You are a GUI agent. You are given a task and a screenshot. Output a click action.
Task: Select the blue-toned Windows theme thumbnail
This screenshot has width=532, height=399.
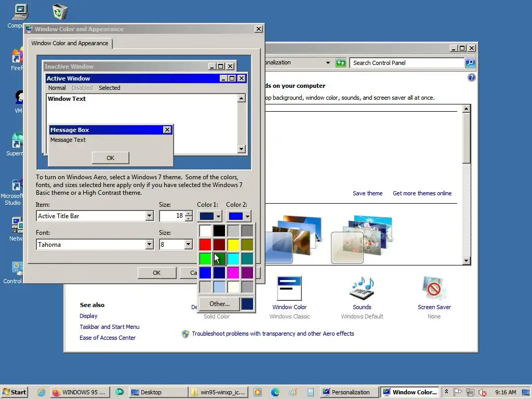pos(292,240)
